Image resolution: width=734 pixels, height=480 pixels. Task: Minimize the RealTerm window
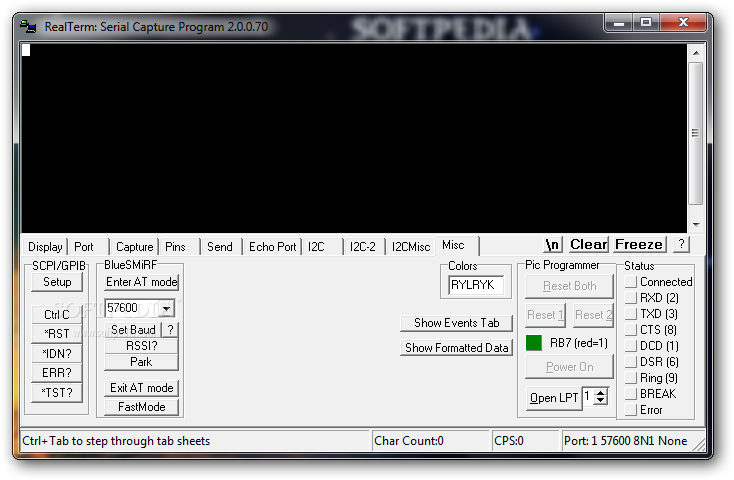coord(619,22)
